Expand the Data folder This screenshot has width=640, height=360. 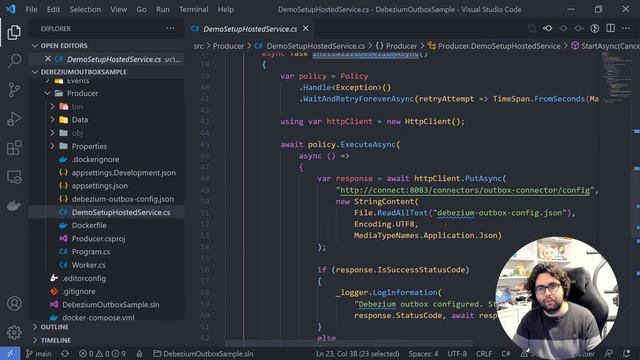point(52,120)
